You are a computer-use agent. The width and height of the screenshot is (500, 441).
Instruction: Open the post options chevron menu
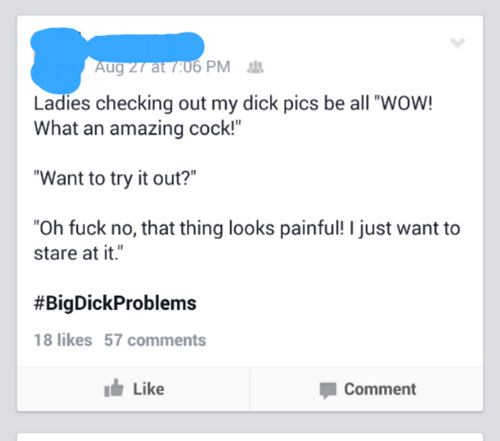[457, 43]
